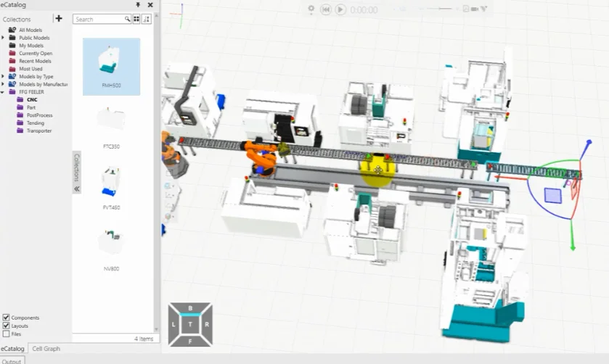Click the L face of view cube
609x364 pixels.
click(x=173, y=324)
